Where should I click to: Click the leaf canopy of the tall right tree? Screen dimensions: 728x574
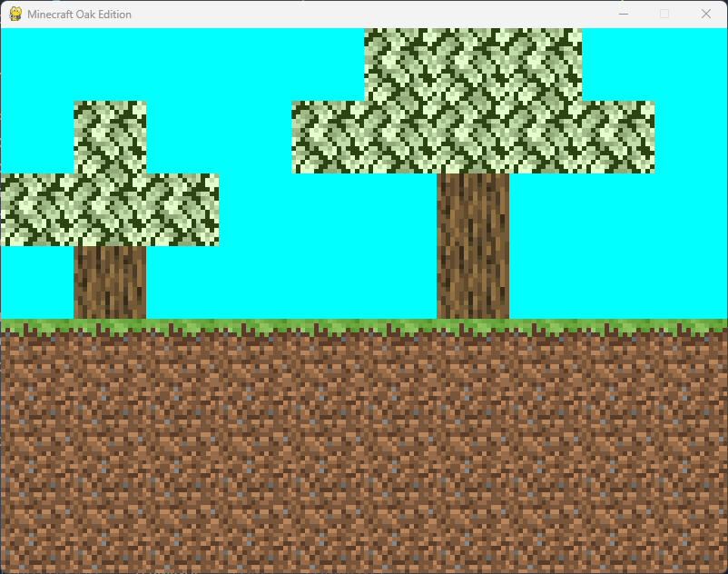pos(473,100)
